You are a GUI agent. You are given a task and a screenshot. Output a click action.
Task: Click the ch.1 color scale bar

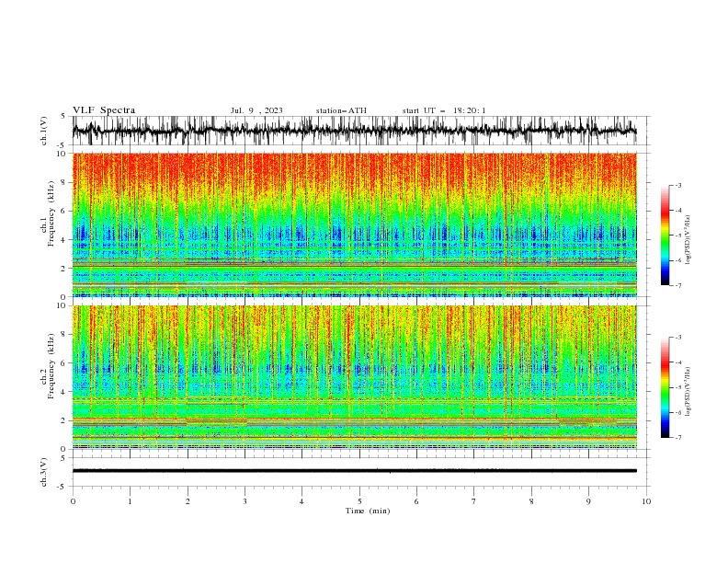coord(665,236)
